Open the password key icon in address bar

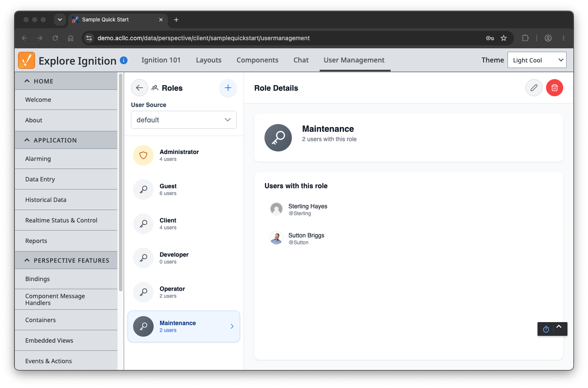(x=490, y=38)
